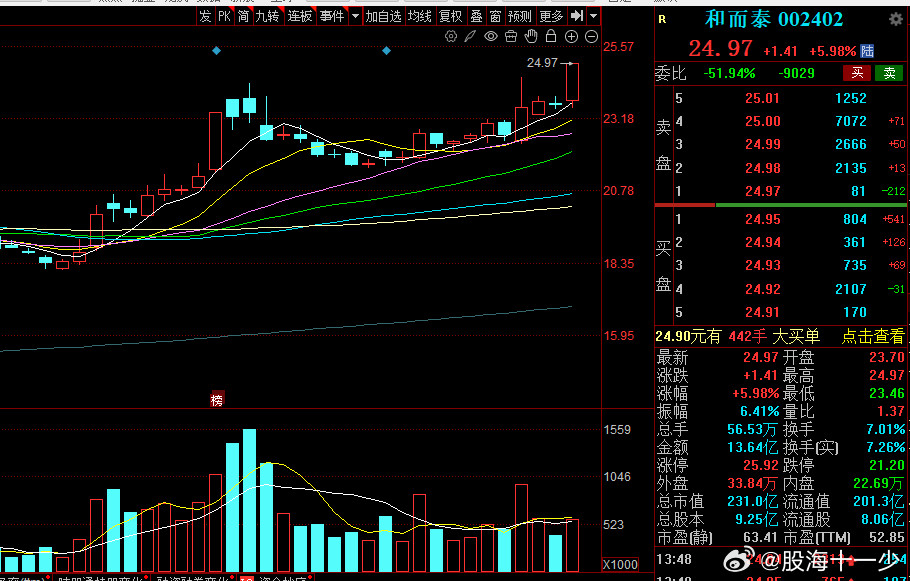Toggle the chart lock icon

[x=551, y=36]
